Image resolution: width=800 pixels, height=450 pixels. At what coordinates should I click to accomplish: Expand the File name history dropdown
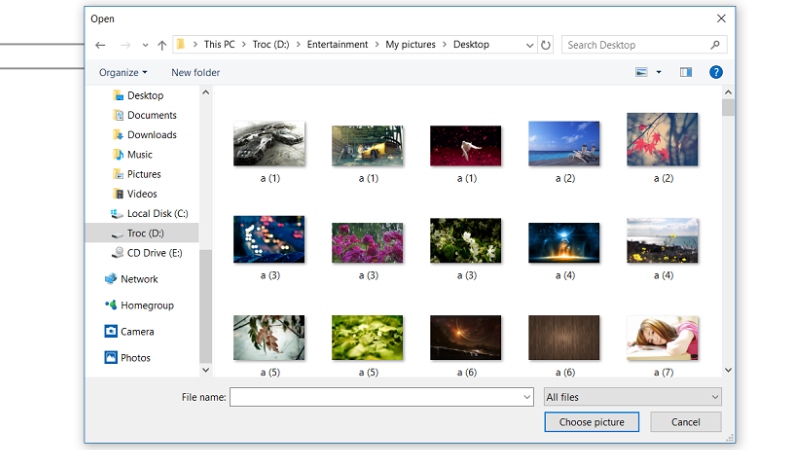[x=527, y=397]
